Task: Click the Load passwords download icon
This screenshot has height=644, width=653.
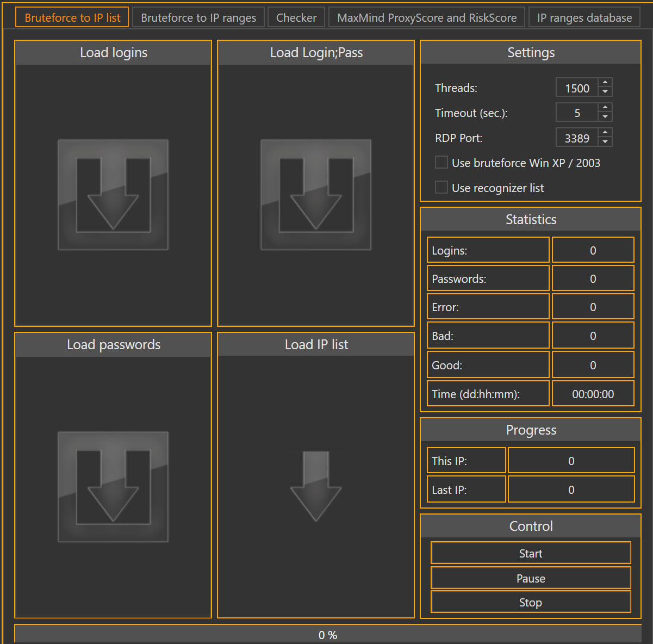Action: [x=113, y=486]
